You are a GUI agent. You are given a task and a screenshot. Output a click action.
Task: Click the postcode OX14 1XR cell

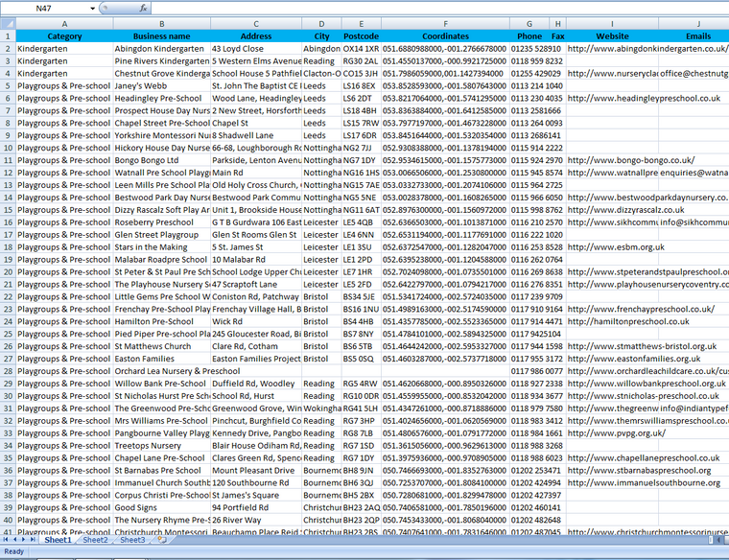click(x=362, y=49)
